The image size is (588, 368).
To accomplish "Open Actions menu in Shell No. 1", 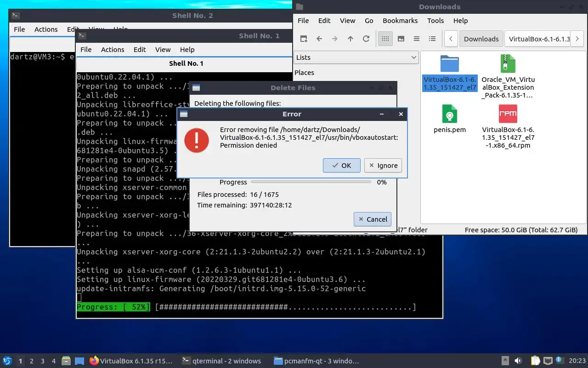I will click(113, 50).
